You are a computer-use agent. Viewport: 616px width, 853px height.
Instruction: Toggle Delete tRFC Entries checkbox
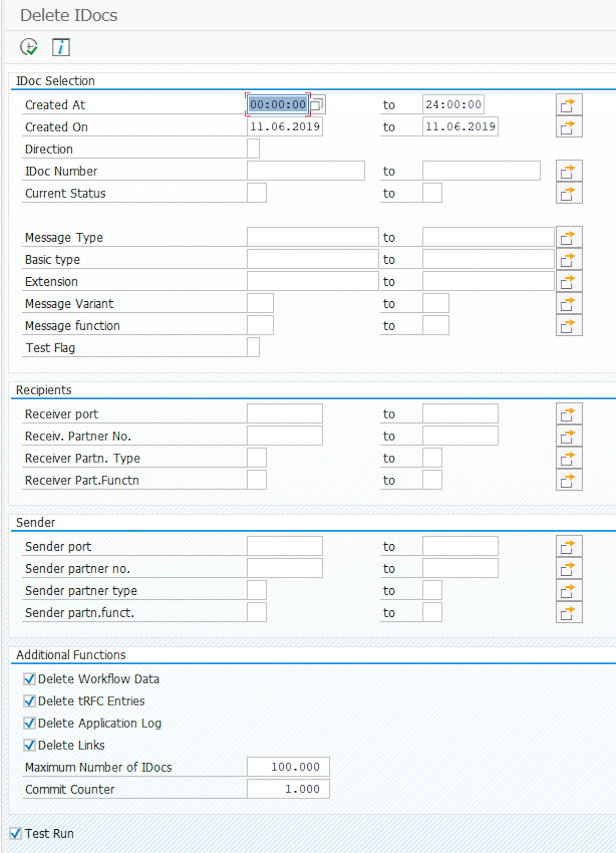[30, 701]
